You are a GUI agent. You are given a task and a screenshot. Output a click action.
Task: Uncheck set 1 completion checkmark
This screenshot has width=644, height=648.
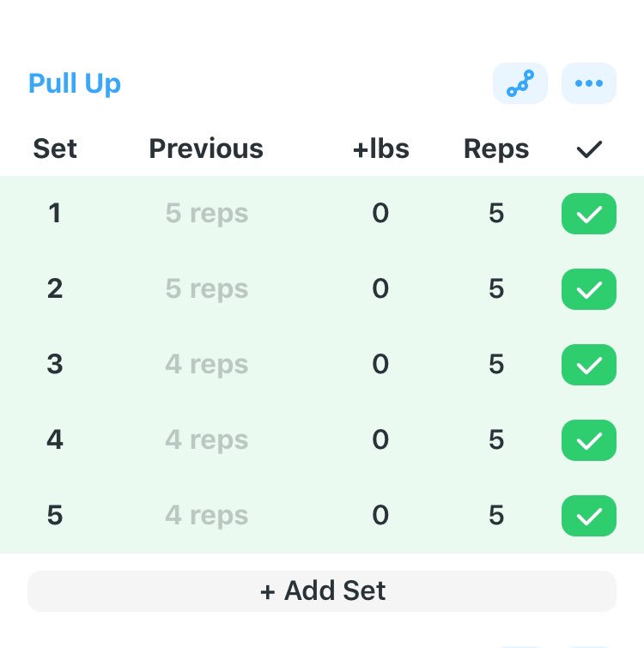click(x=588, y=214)
